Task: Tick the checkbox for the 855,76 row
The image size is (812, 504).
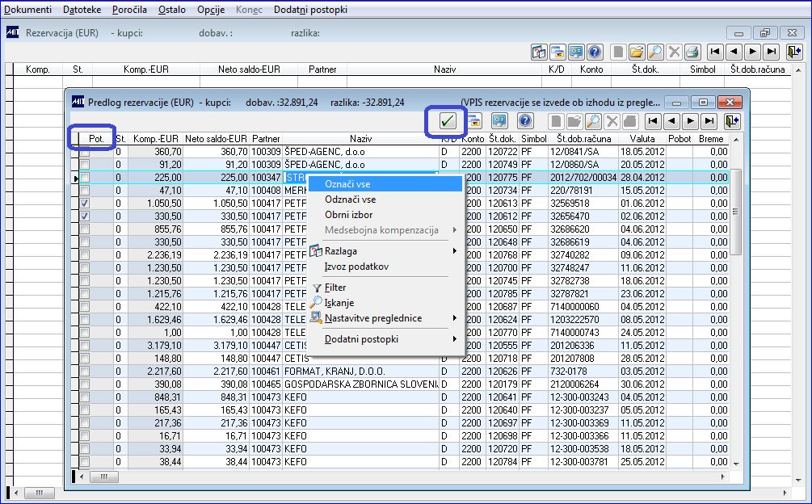Action: coord(85,229)
